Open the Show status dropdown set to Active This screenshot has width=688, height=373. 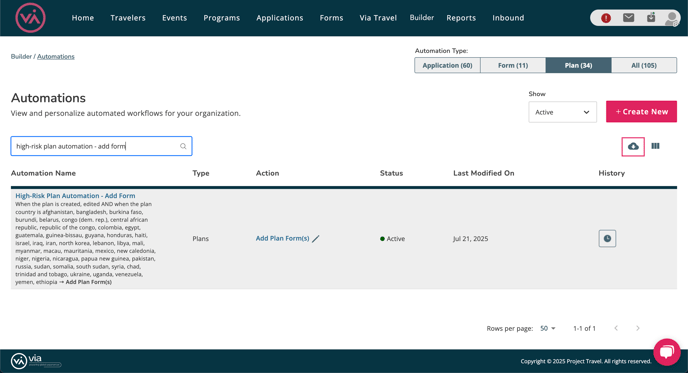tap(563, 112)
